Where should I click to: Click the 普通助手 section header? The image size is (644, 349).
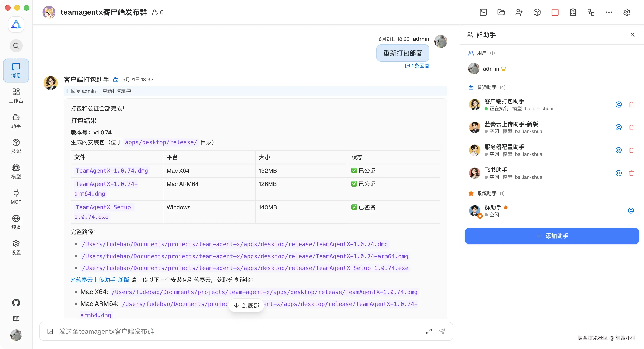(x=487, y=87)
